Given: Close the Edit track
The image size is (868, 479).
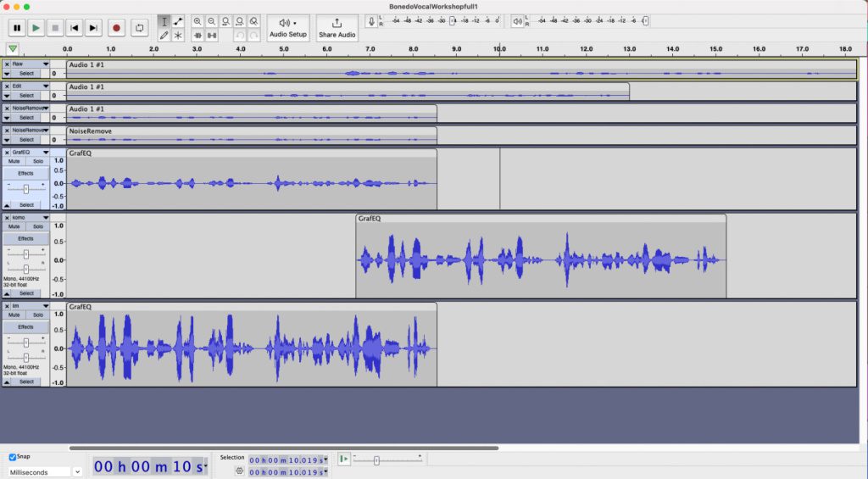Looking at the screenshot, I should pyautogui.click(x=7, y=86).
